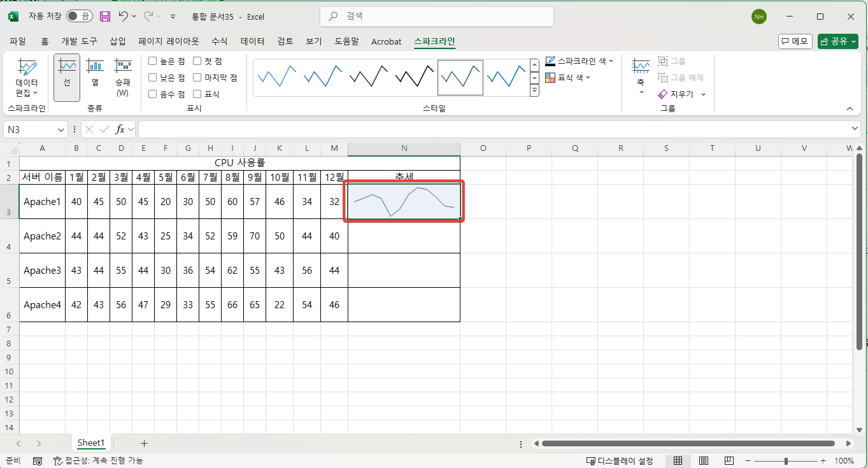
Task: Open the 스파크라인 색 dropdown
Action: click(578, 60)
